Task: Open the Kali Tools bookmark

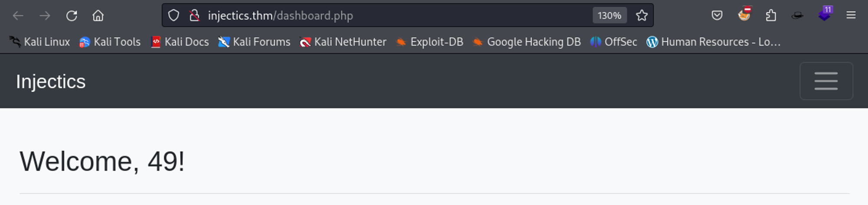Action: click(110, 42)
